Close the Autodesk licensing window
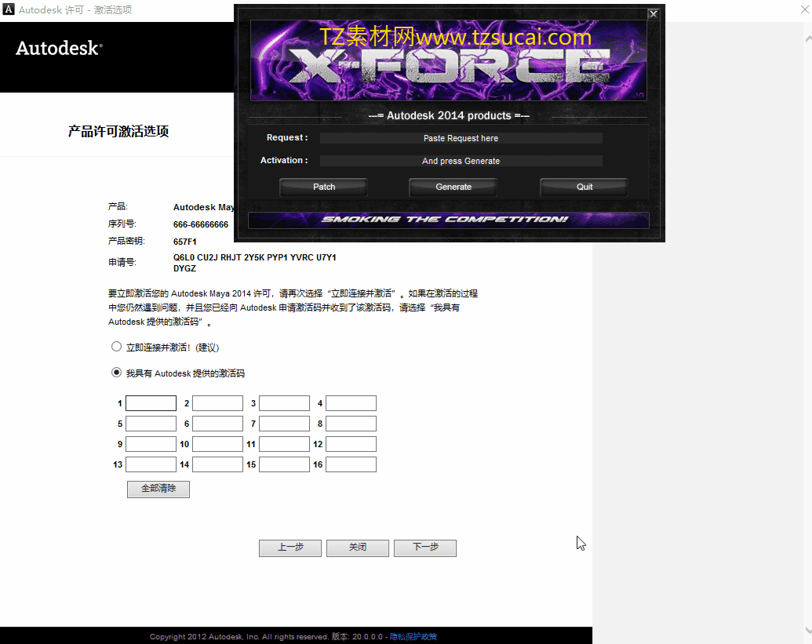Viewport: 812px width, 644px height. point(805,9)
